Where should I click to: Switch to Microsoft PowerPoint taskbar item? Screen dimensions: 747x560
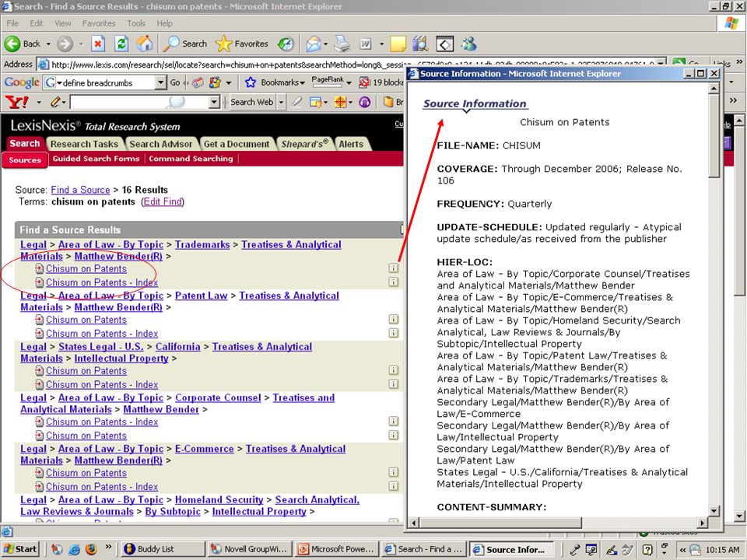click(337, 549)
